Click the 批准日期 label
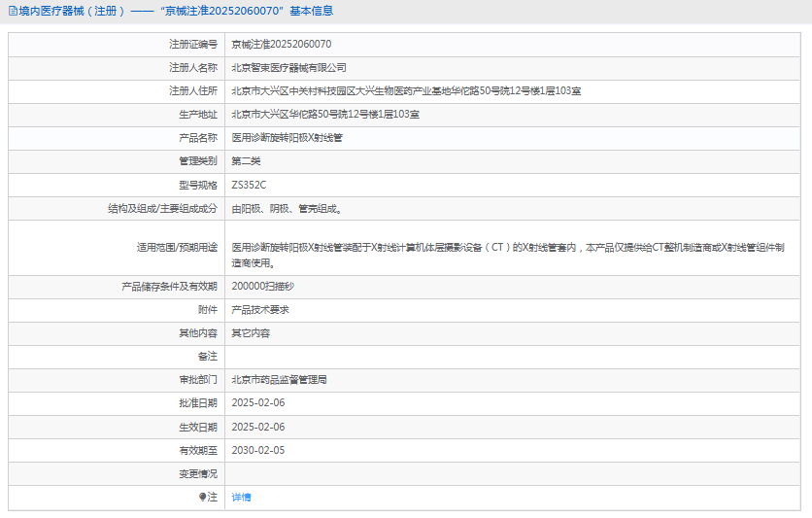 (x=198, y=403)
